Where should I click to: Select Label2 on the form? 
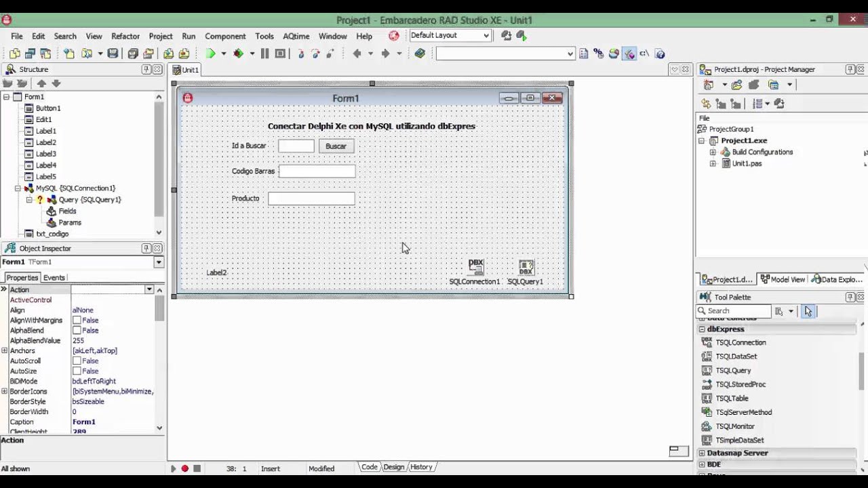pyautogui.click(x=216, y=272)
